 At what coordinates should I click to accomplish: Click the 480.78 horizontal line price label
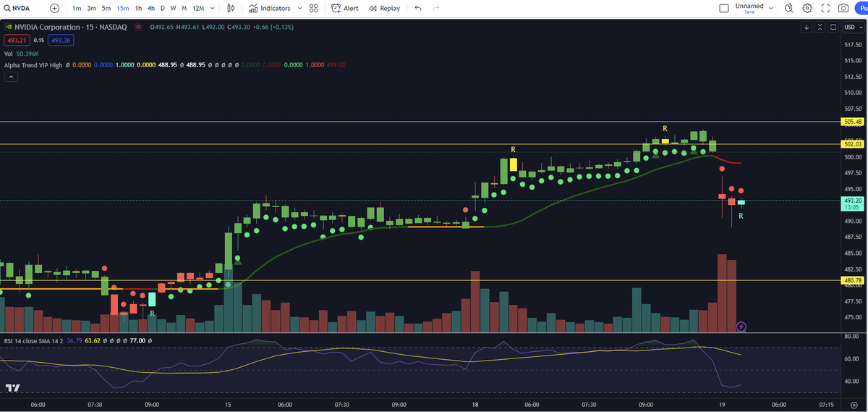[x=853, y=279]
